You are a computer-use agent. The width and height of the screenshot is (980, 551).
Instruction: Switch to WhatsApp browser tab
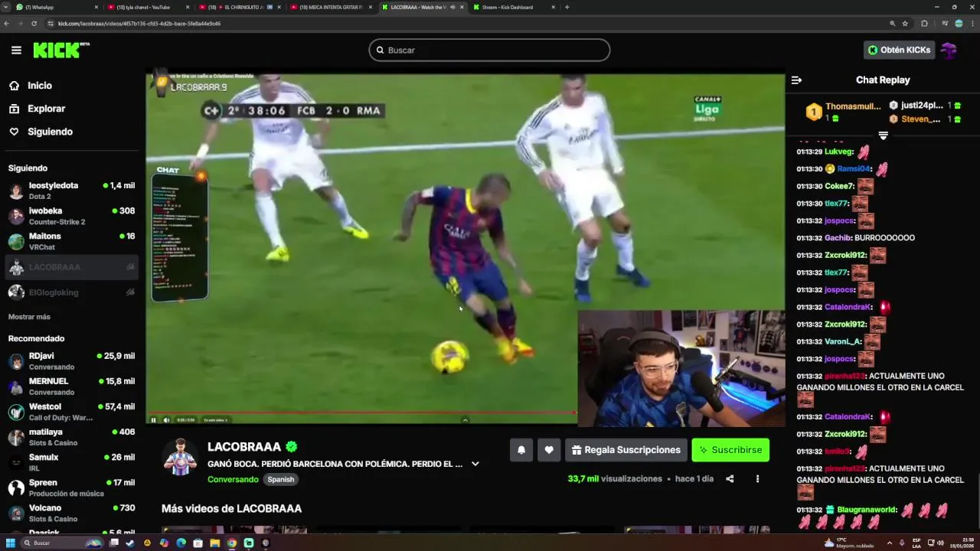pos(57,7)
